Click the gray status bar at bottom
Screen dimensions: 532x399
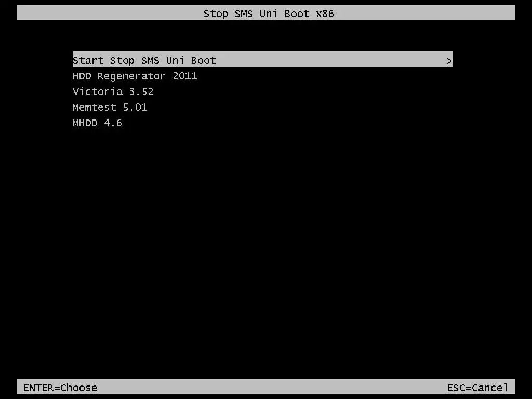coord(265,387)
